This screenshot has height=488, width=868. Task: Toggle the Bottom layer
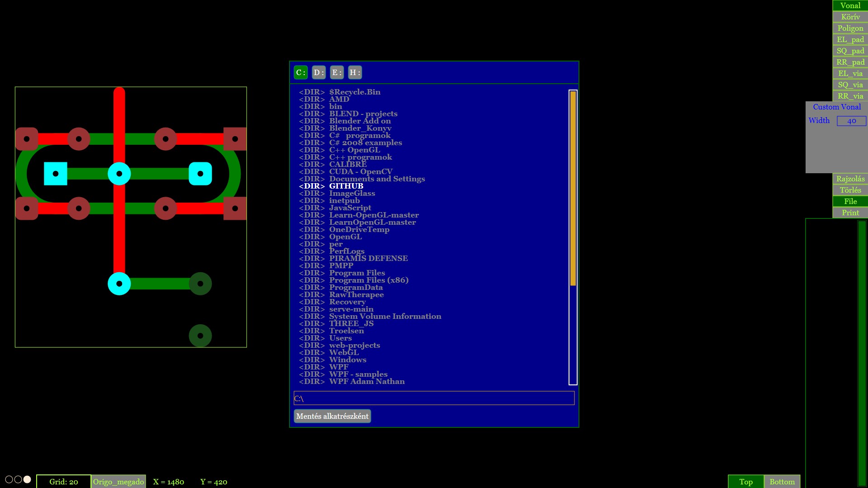(x=782, y=482)
